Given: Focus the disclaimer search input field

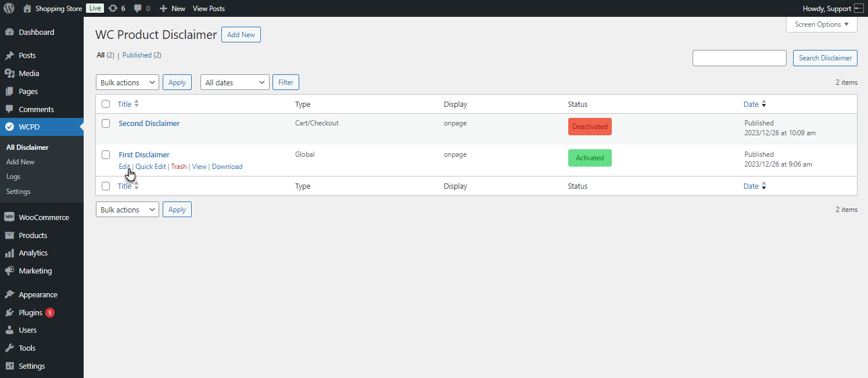Looking at the screenshot, I should coord(740,58).
